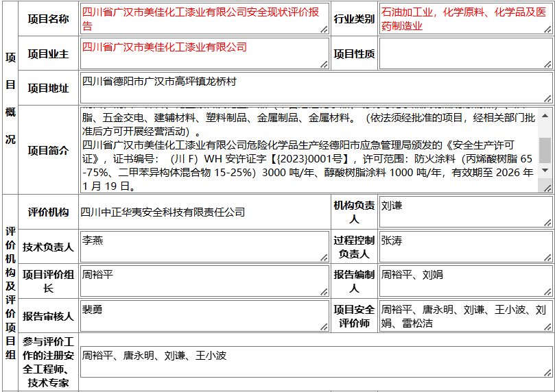The width and height of the screenshot is (555, 392).
Task: Click the resize grip of 项目简介 textarea
Action: click(547, 188)
